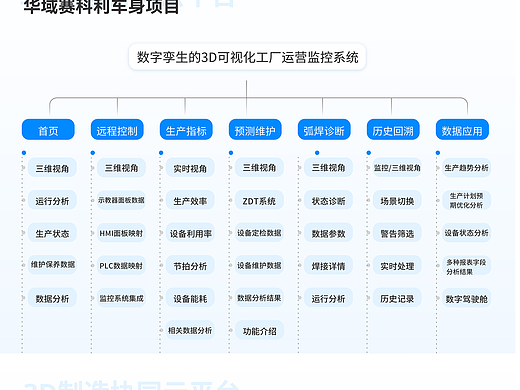Open the 历史回溯 module header
Image resolution: width=520 pixels, height=390 pixels.
393,130
